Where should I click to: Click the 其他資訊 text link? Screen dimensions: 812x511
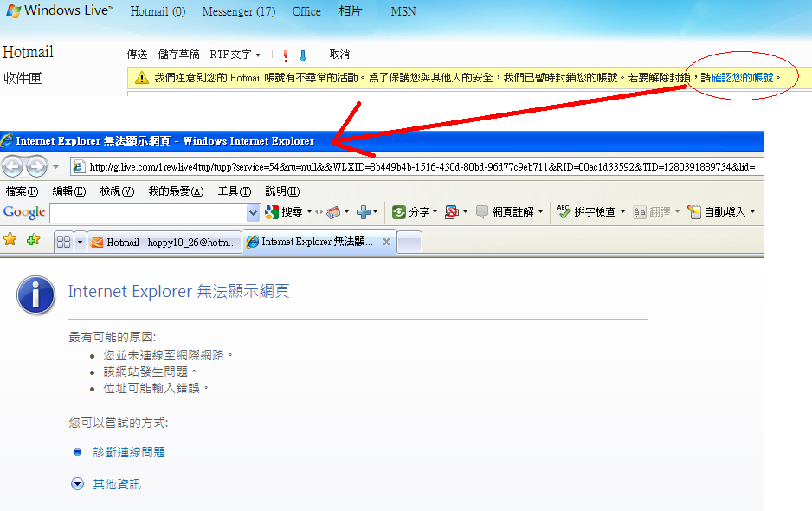click(117, 484)
